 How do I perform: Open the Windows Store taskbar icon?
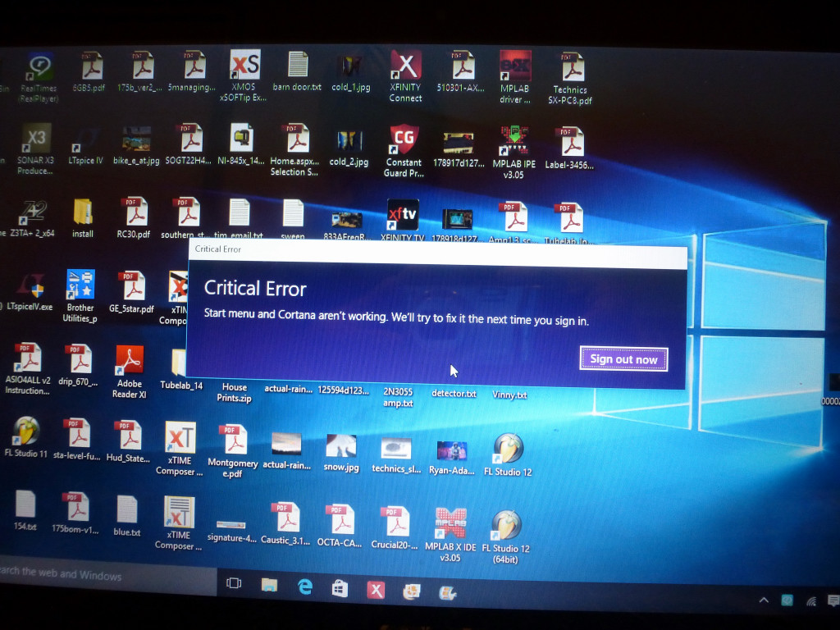click(x=340, y=589)
